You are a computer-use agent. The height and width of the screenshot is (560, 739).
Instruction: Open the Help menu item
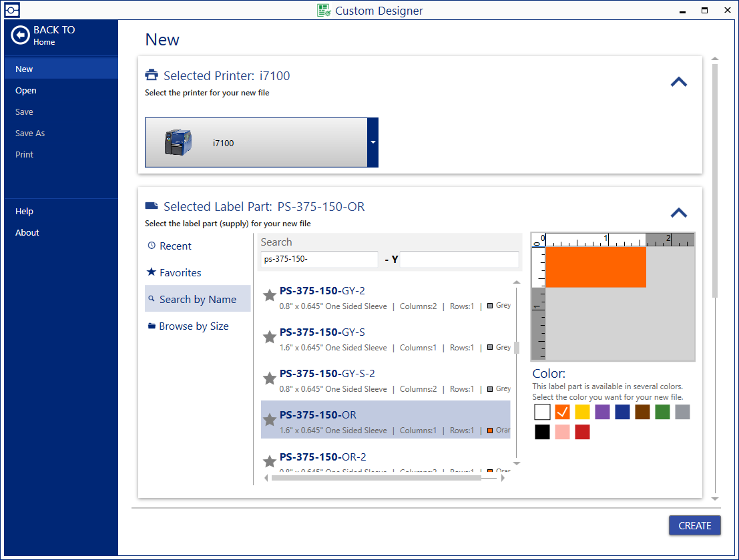pos(61,211)
